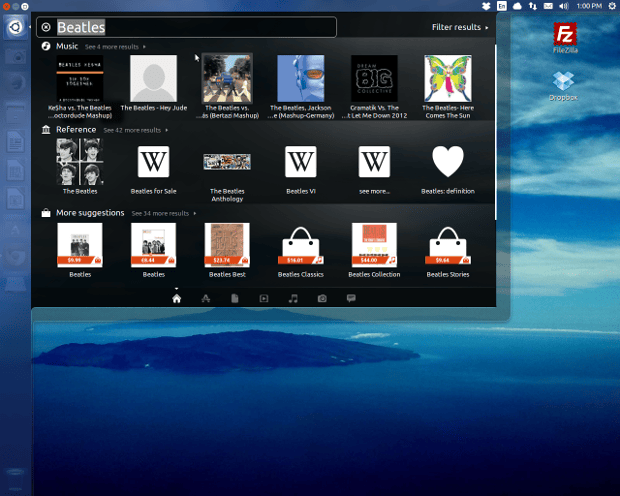Clear the Beatles search text

pos(46,27)
